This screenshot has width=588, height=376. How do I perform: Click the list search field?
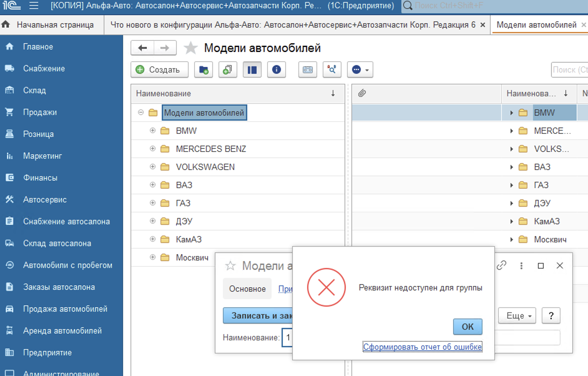click(x=570, y=70)
